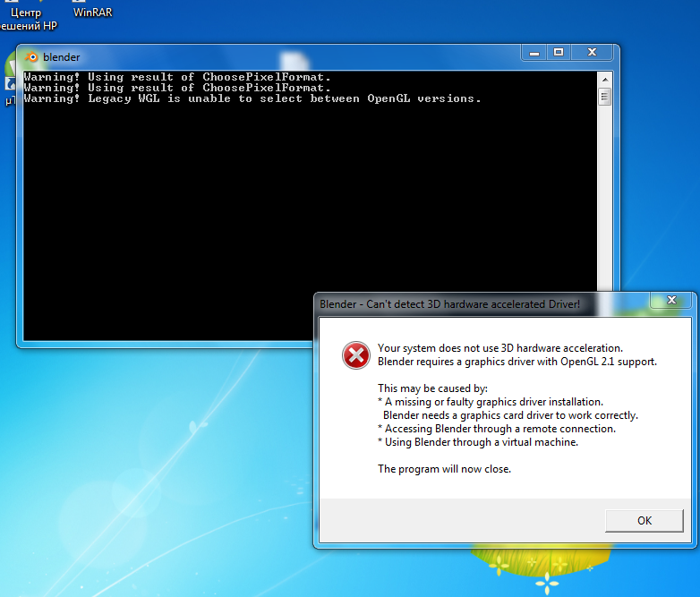Click 'Blender needs a graphics card driver' line
Image resolution: width=700 pixels, height=597 pixels.
click(510, 415)
